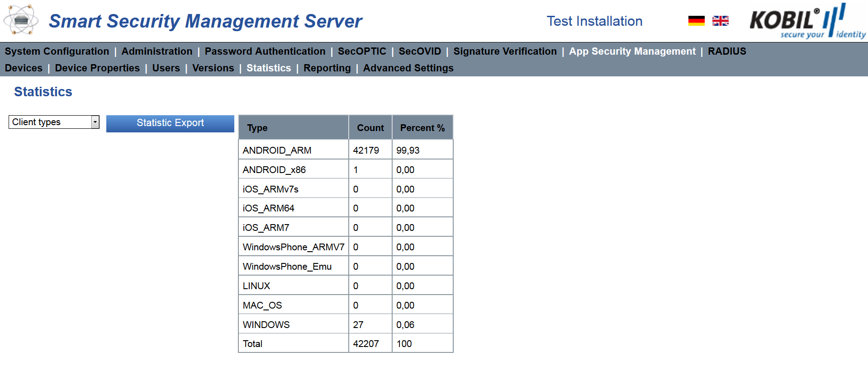The image size is (868, 375).
Task: Go to the Reporting submenu
Action: 327,68
